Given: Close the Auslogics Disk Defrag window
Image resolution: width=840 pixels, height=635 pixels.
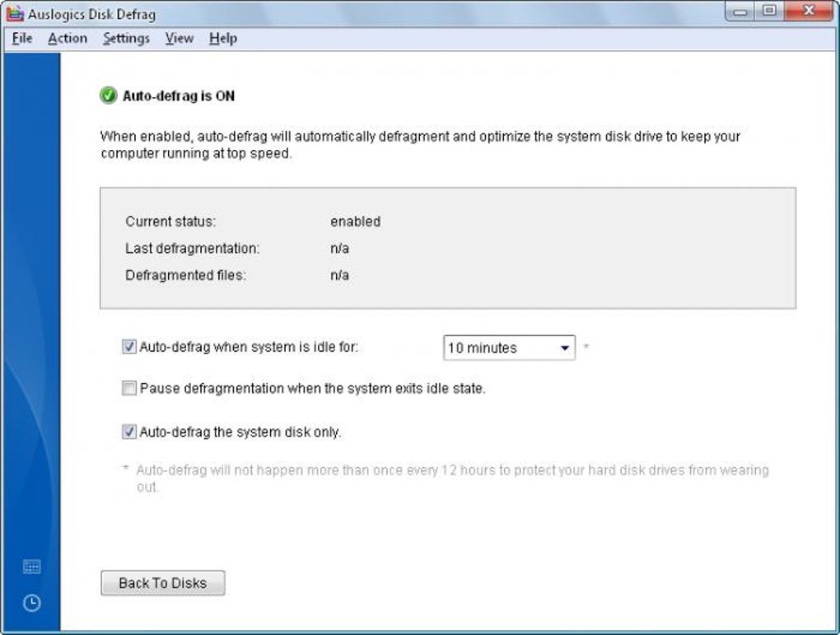Looking at the screenshot, I should [x=810, y=12].
